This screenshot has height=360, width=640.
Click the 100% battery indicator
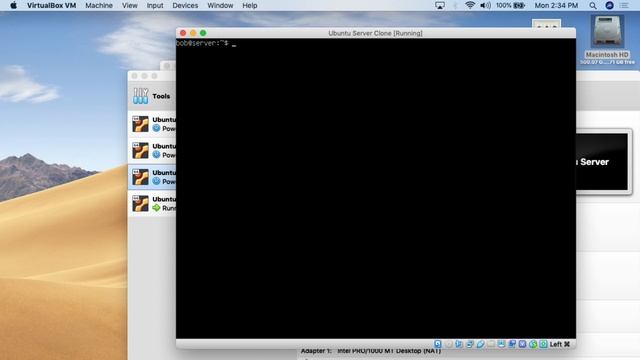(x=510, y=5)
